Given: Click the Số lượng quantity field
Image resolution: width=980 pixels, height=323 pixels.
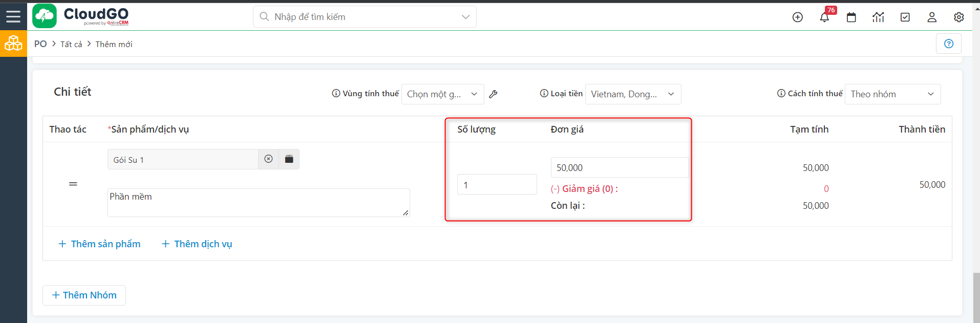Looking at the screenshot, I should pos(497,185).
